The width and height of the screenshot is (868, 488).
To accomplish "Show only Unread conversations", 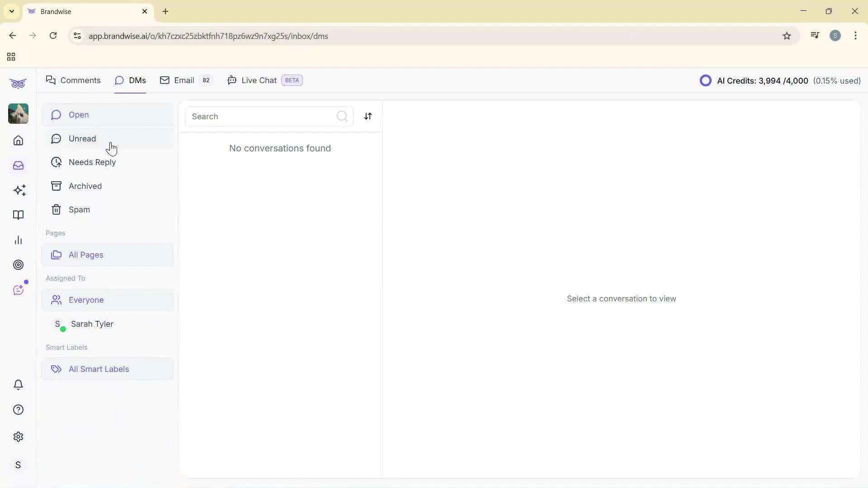I will (x=82, y=139).
